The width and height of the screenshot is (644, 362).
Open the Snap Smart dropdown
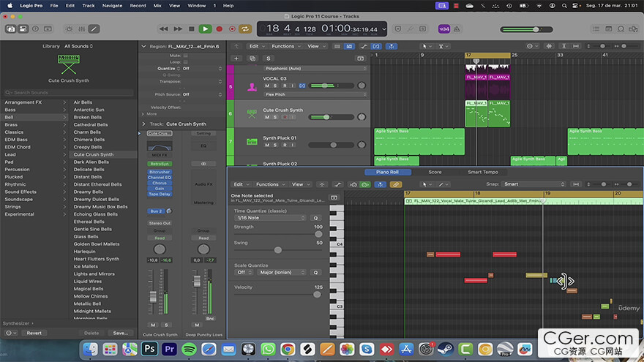pos(534,184)
